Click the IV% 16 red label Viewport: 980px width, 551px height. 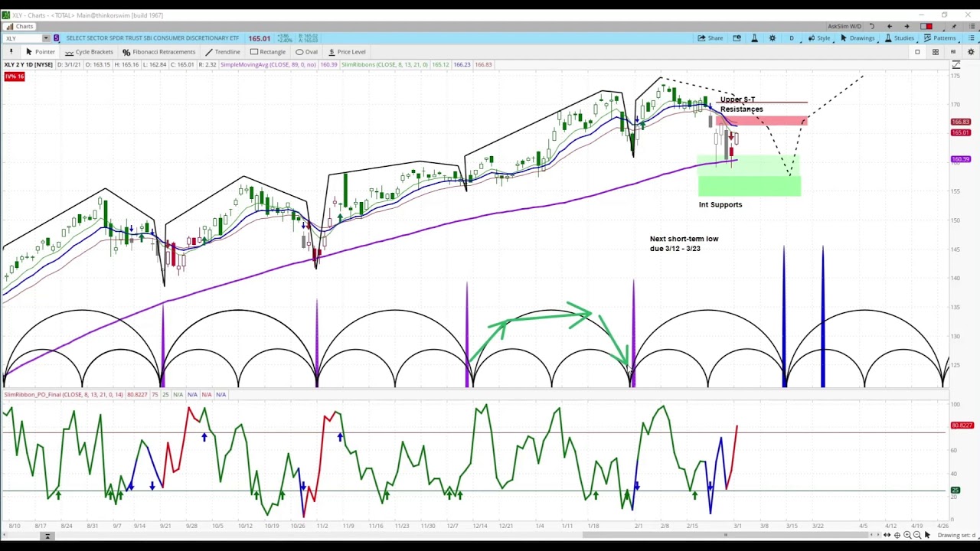point(15,77)
